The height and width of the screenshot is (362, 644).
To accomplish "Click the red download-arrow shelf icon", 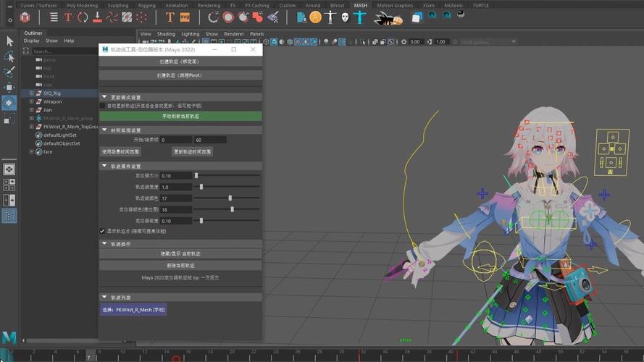I will pos(97,17).
